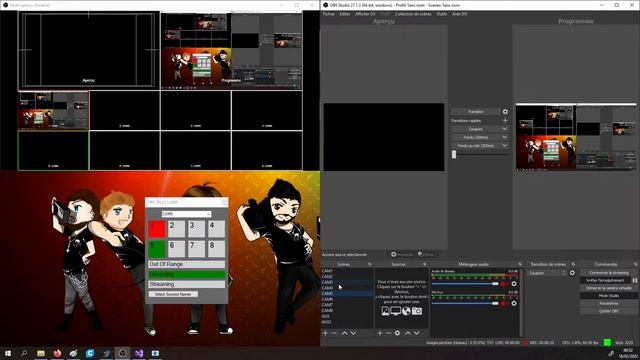
Task: Move scene up in Scènes list
Action: (344, 333)
